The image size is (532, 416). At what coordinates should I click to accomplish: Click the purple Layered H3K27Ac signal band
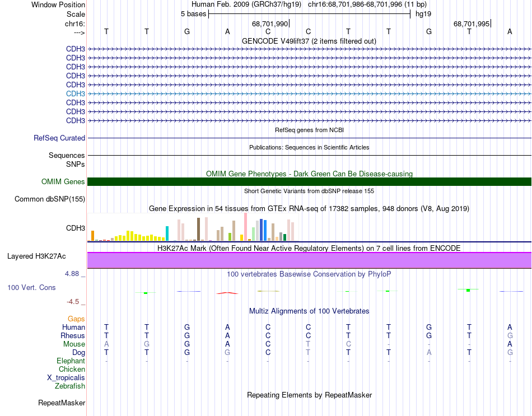click(309, 260)
